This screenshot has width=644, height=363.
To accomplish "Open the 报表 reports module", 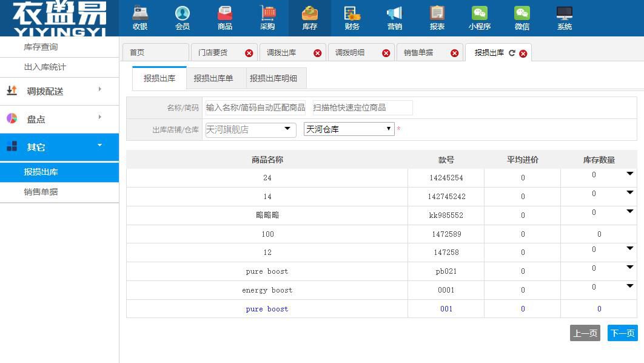I will coord(437,18).
